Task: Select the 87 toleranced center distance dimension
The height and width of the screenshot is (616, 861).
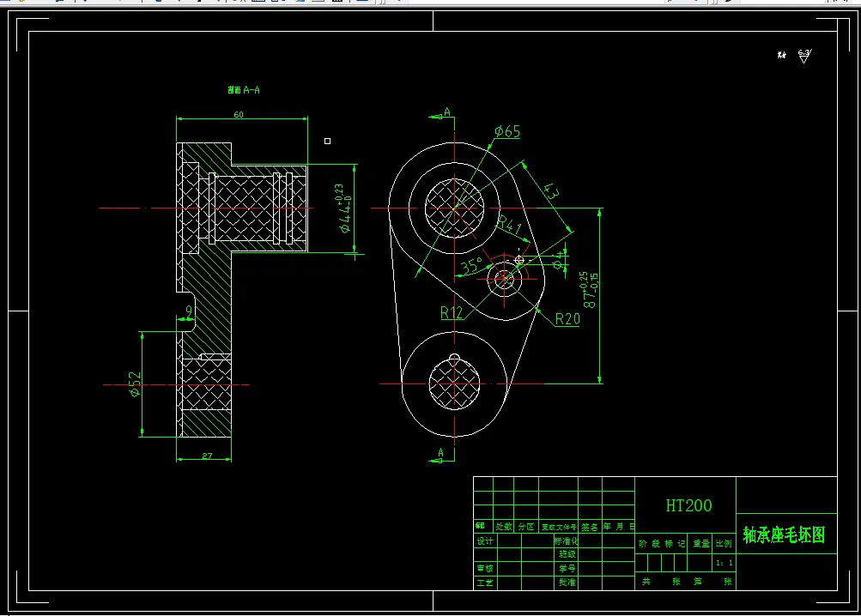Action: (591, 290)
